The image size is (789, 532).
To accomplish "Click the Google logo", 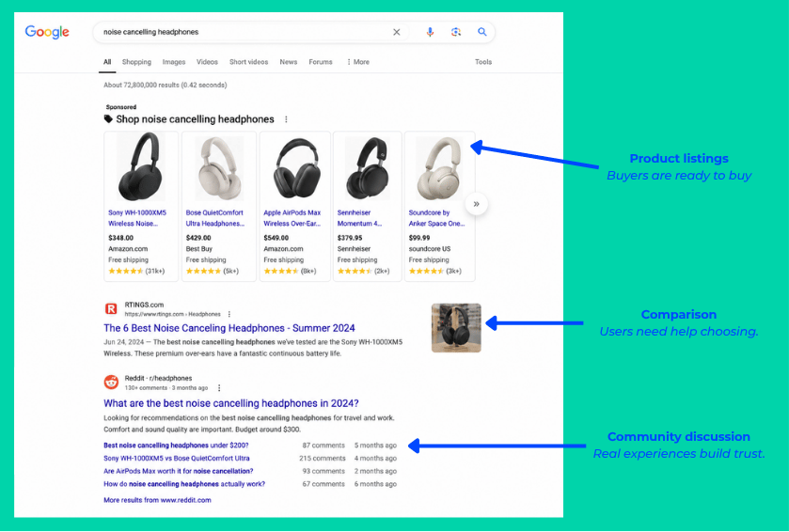I will (x=47, y=32).
